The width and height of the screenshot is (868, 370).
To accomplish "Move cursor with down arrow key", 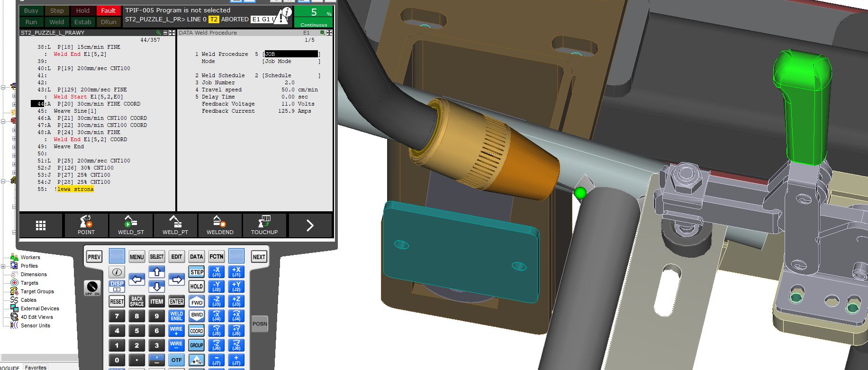I will pos(157,286).
